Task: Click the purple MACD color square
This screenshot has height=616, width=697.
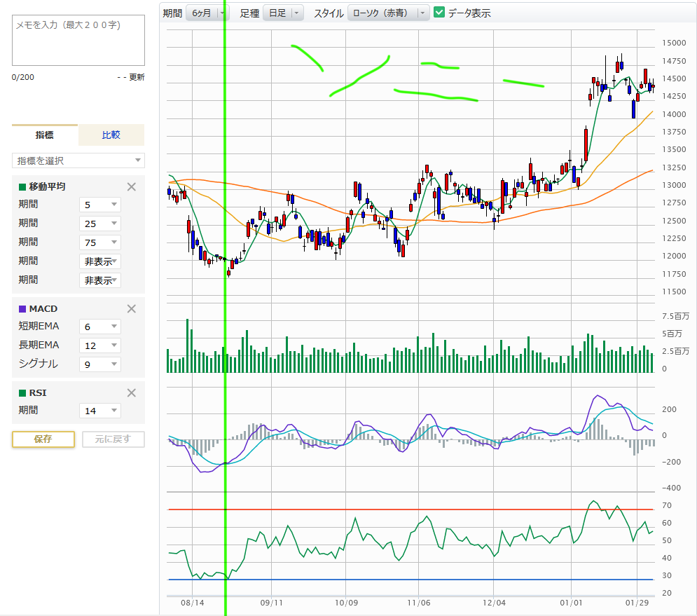Action: [22, 309]
